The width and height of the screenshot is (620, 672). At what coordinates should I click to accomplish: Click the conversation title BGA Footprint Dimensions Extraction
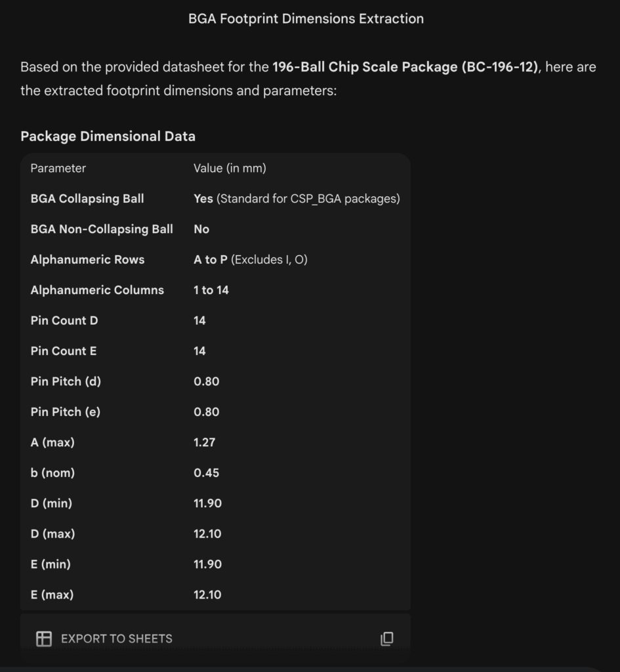pos(306,18)
